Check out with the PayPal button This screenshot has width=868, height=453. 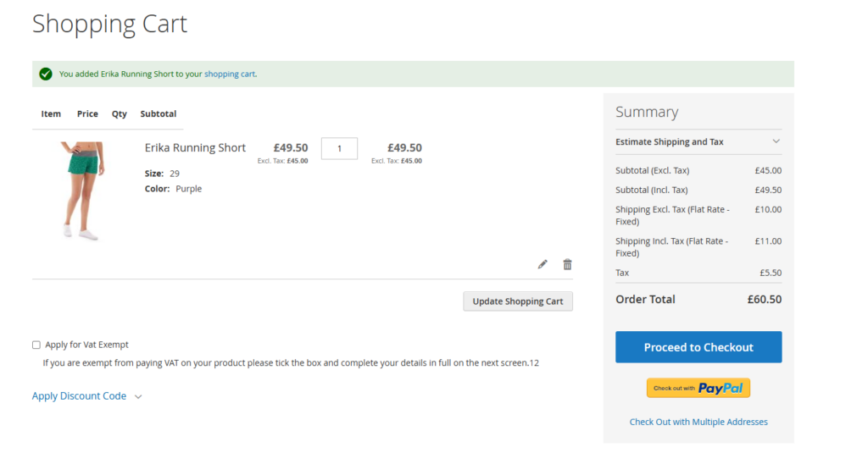(x=698, y=388)
